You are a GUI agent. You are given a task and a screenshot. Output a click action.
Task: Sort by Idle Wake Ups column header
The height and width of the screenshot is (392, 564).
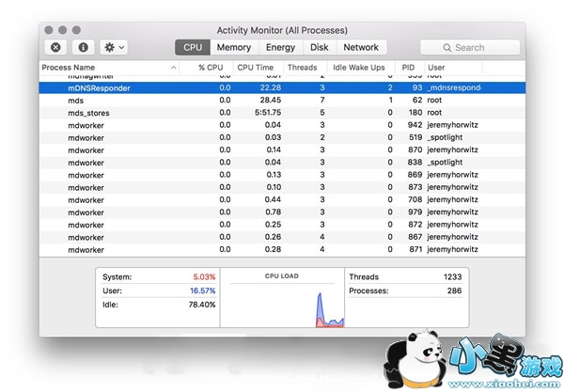click(x=359, y=68)
